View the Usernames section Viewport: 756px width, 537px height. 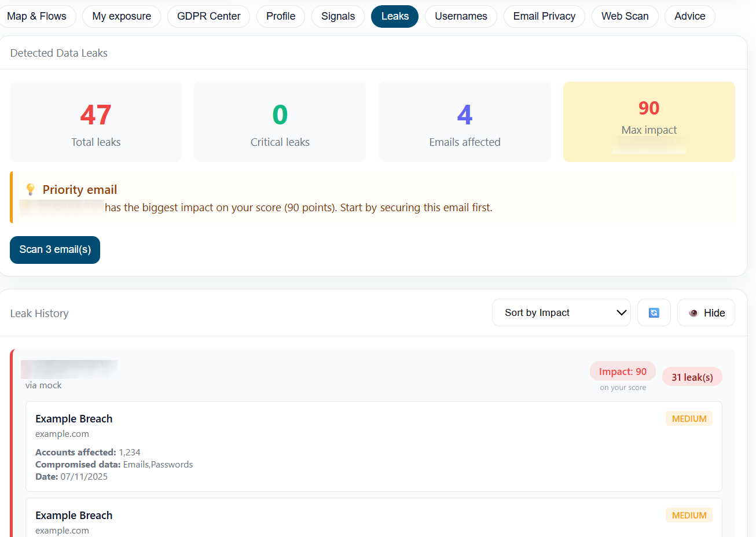(461, 16)
